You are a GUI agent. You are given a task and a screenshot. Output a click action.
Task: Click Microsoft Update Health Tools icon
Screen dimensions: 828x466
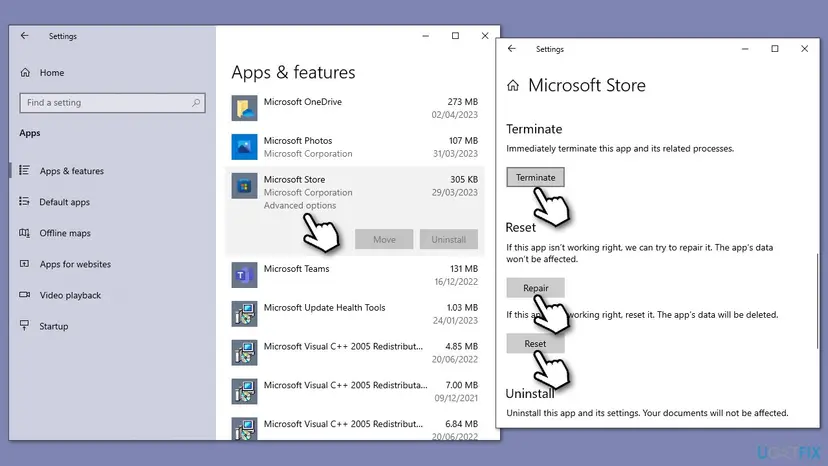(244, 314)
